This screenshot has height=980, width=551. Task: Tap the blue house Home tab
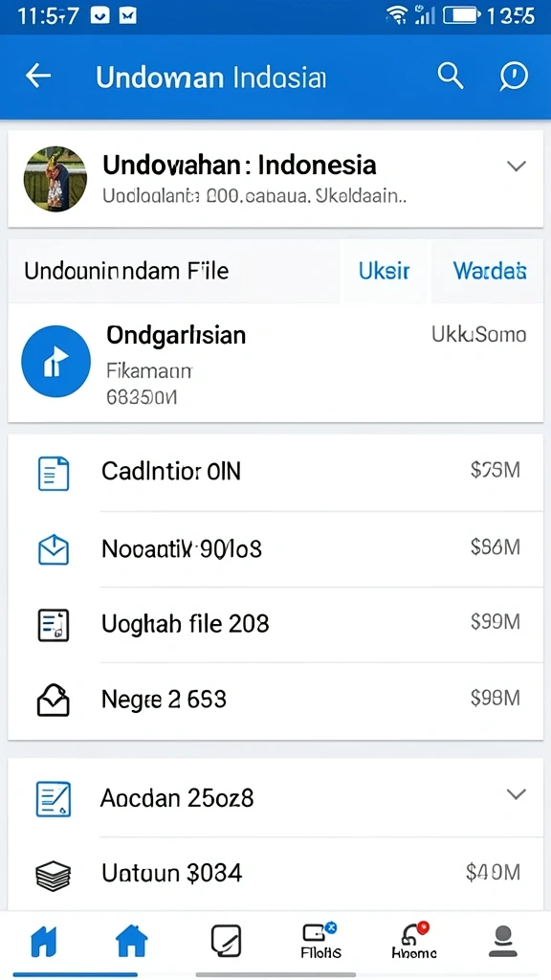coord(132,942)
